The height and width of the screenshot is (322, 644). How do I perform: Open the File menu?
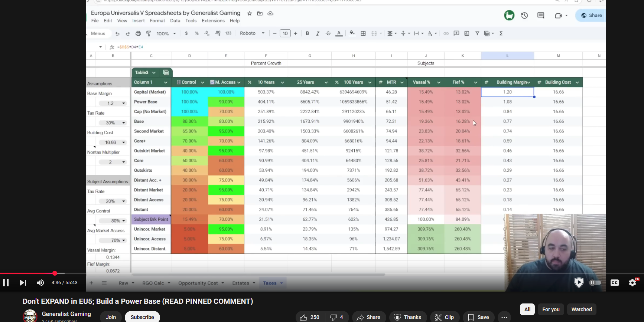(95, 21)
